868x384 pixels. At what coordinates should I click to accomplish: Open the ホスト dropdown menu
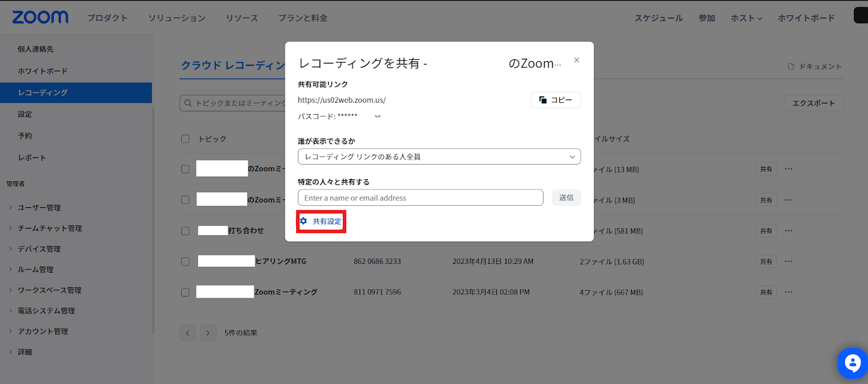[746, 18]
